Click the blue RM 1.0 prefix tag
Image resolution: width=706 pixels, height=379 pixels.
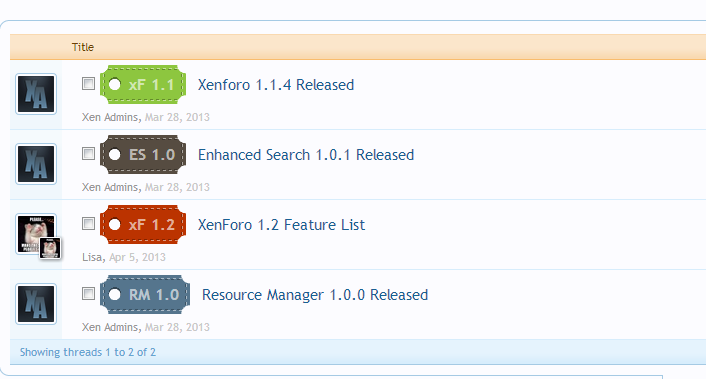pyautogui.click(x=145, y=294)
